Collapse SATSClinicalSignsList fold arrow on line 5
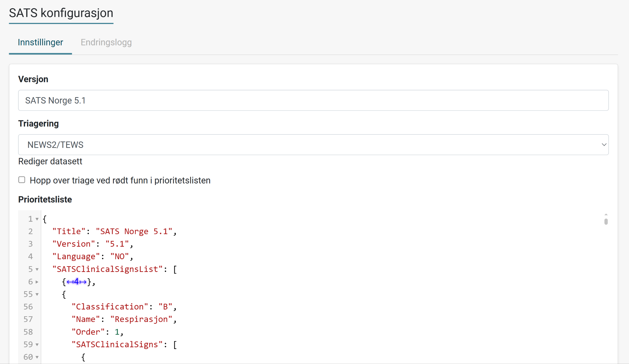 (37, 269)
